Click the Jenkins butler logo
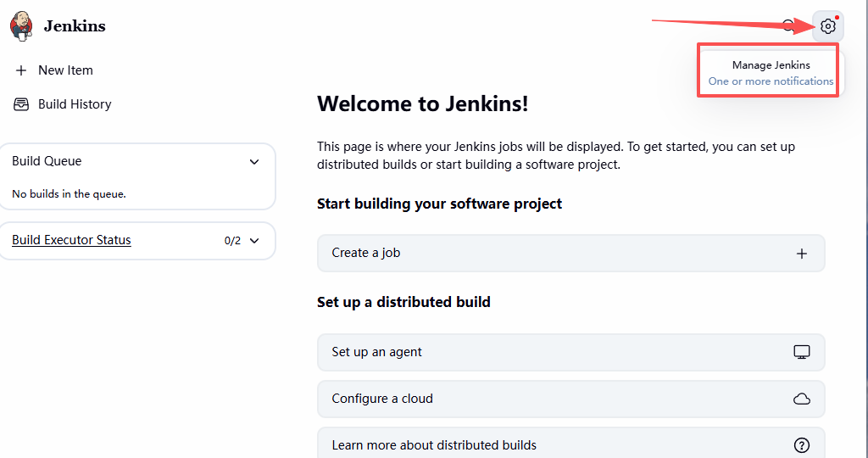 (x=21, y=26)
